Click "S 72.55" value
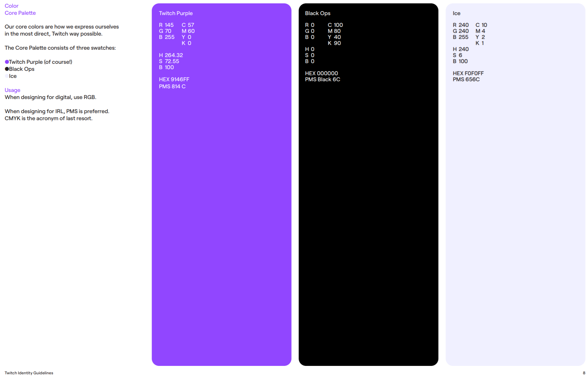This screenshot has width=588, height=378. (169, 61)
